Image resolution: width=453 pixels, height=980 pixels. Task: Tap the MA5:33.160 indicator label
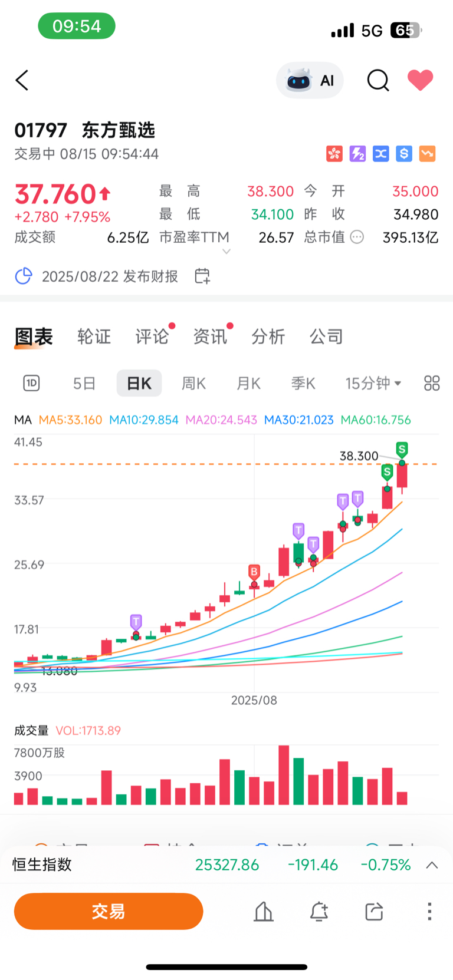pos(70,420)
